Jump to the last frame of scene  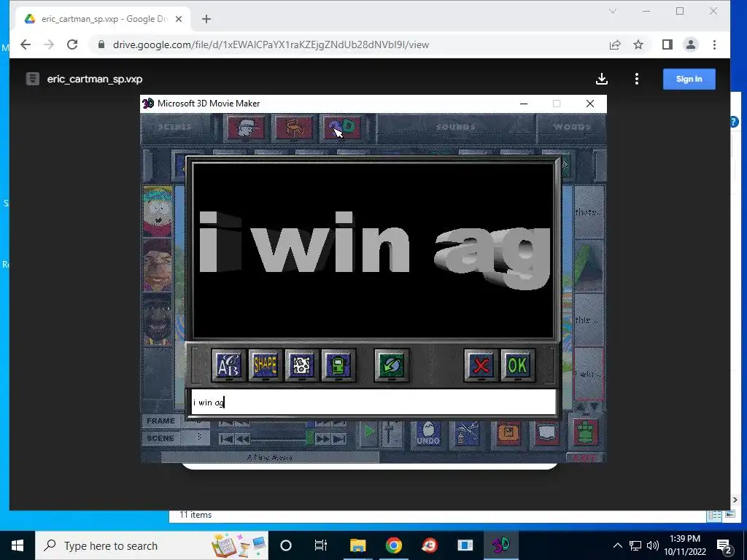[x=339, y=439]
